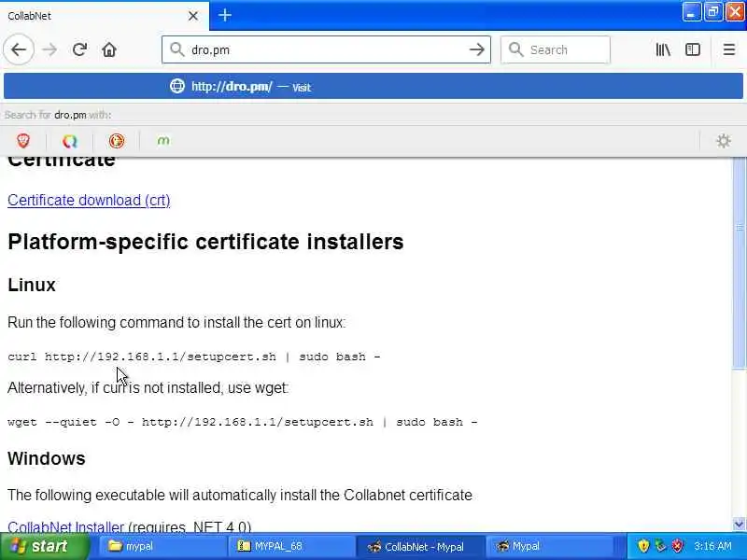Click the red security shield tray icon
The width and height of the screenshot is (747, 560).
(677, 546)
